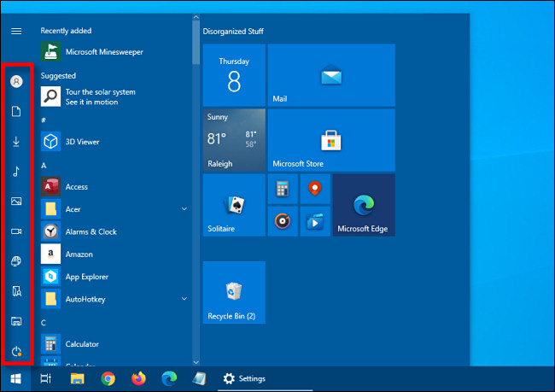Image resolution: width=555 pixels, height=392 pixels.
Task: Open the Videos folder sidebar icon
Action: [16, 231]
